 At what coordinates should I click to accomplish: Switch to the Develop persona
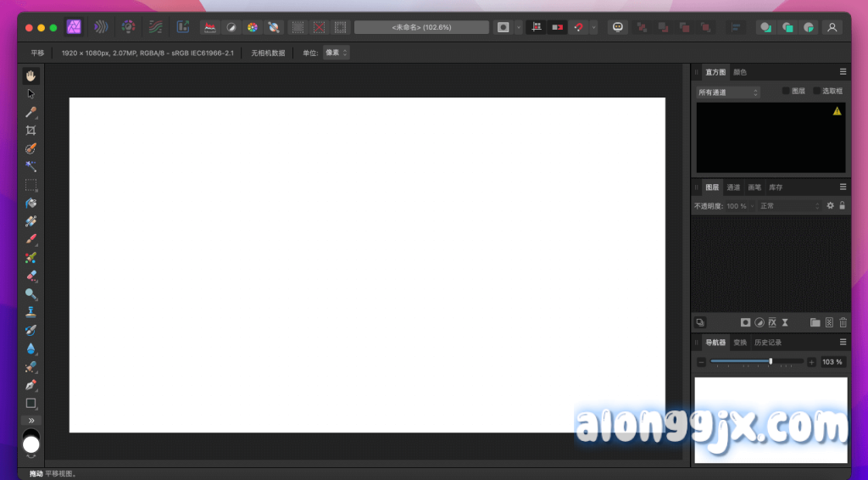[128, 27]
